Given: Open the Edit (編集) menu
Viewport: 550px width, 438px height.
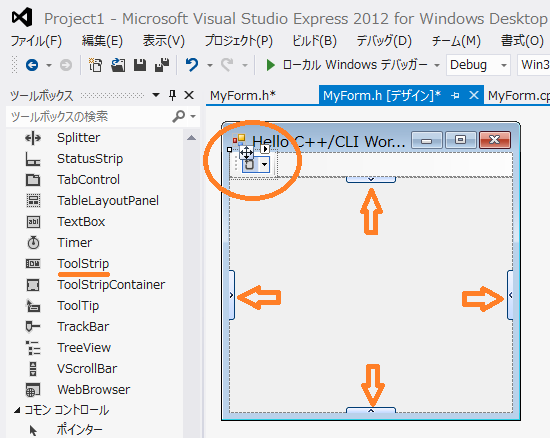Looking at the screenshot, I should click(102, 41).
